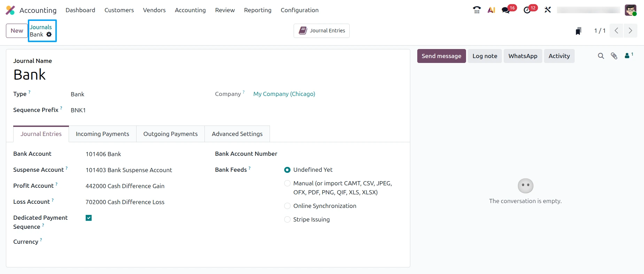Attach files using the paperclip icon
Viewport: 644px width, 274px height.
click(x=614, y=56)
